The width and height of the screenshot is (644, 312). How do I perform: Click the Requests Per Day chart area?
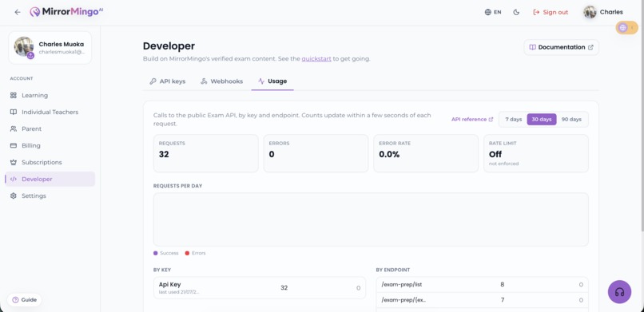point(371,219)
